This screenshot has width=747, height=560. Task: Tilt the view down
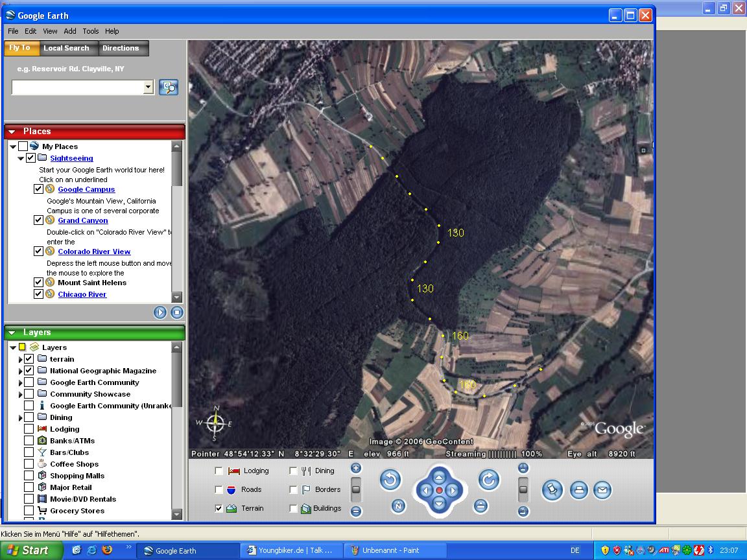tap(523, 511)
